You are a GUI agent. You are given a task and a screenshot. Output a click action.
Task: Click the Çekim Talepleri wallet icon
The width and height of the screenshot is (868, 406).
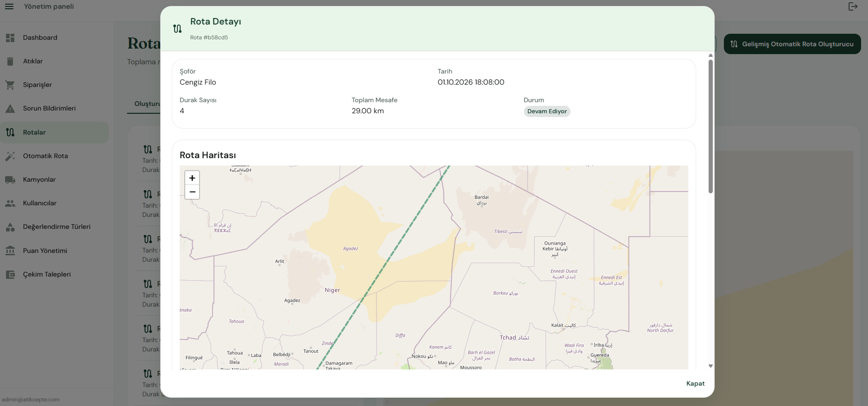pos(10,275)
